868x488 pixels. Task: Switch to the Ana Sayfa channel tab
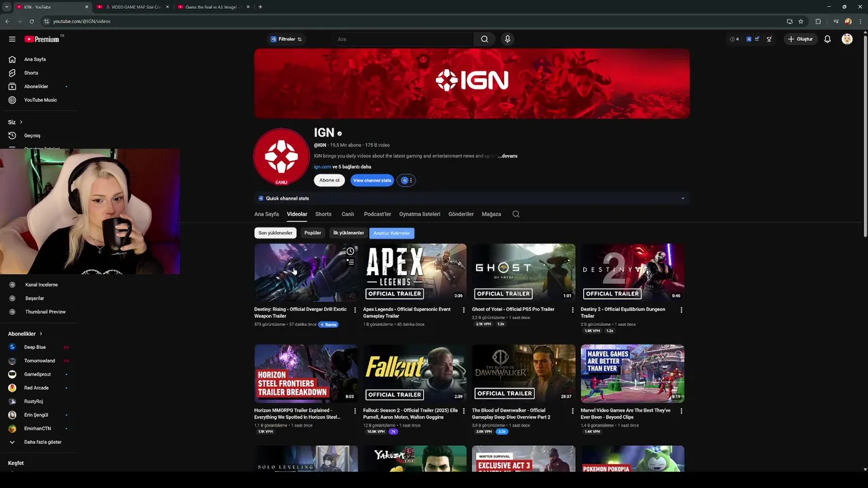267,214
